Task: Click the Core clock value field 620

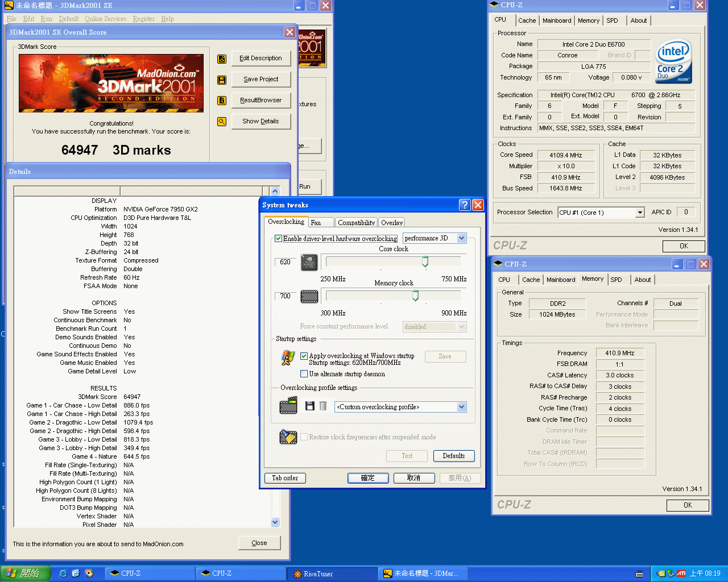Action: (285, 262)
